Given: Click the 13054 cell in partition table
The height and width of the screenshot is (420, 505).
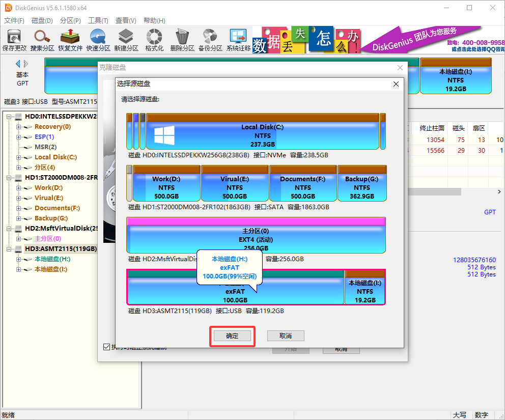Looking at the screenshot, I should pos(435,140).
